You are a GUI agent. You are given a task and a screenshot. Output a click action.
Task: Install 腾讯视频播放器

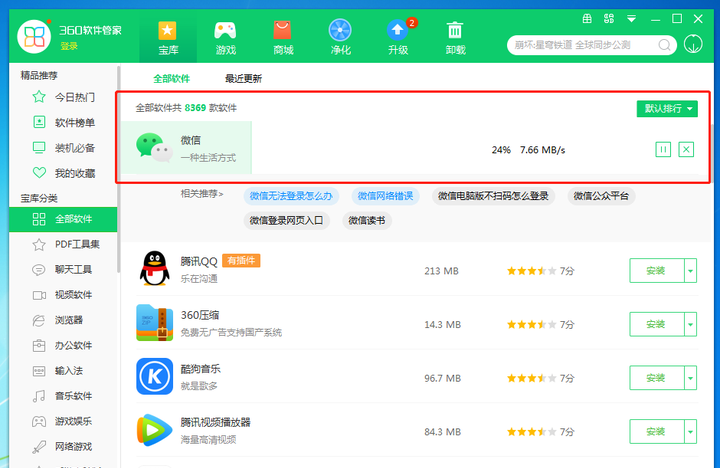coord(657,432)
